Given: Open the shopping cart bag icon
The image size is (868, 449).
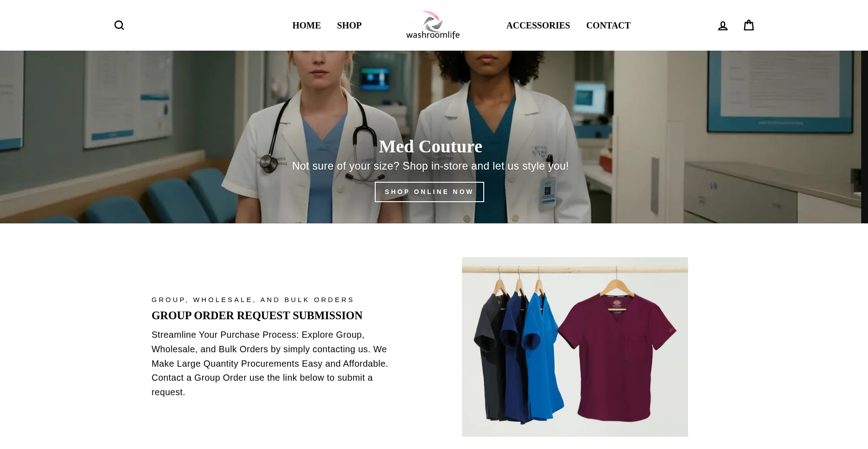Looking at the screenshot, I should coord(749,25).
